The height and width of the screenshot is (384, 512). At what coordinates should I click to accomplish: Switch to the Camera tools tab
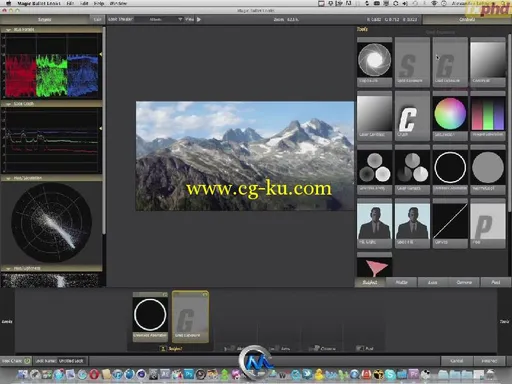[464, 282]
